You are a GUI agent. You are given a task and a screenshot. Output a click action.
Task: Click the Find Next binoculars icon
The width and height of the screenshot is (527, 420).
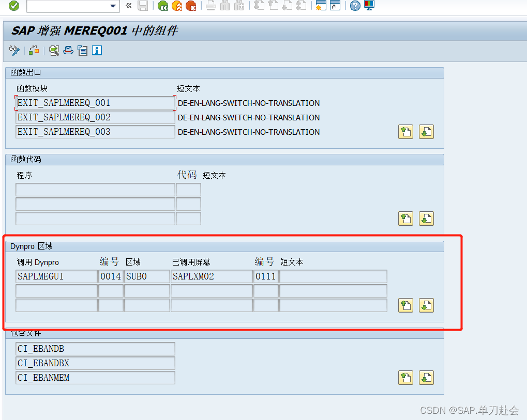tap(239, 6)
